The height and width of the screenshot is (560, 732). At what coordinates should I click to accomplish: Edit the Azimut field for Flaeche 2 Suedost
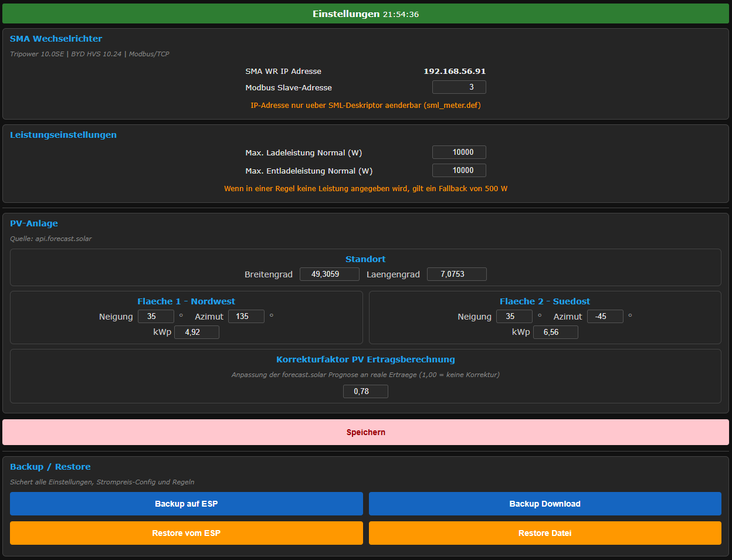[605, 317]
